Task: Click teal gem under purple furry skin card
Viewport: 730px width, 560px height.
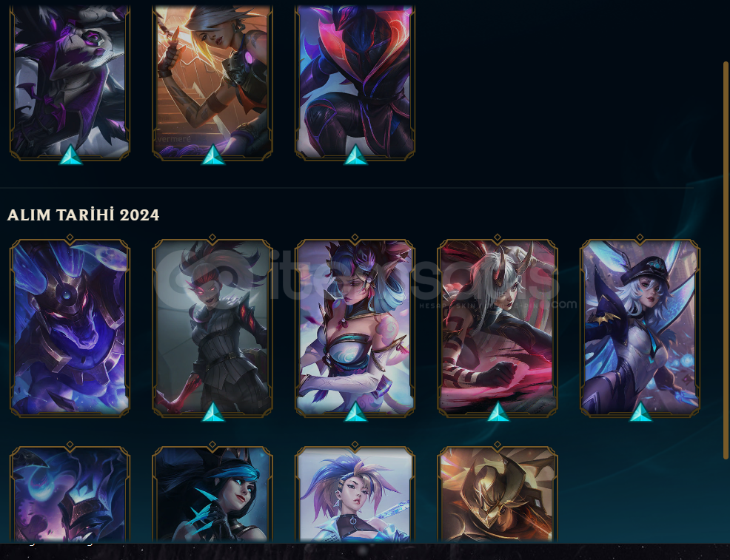Action: (x=71, y=155)
